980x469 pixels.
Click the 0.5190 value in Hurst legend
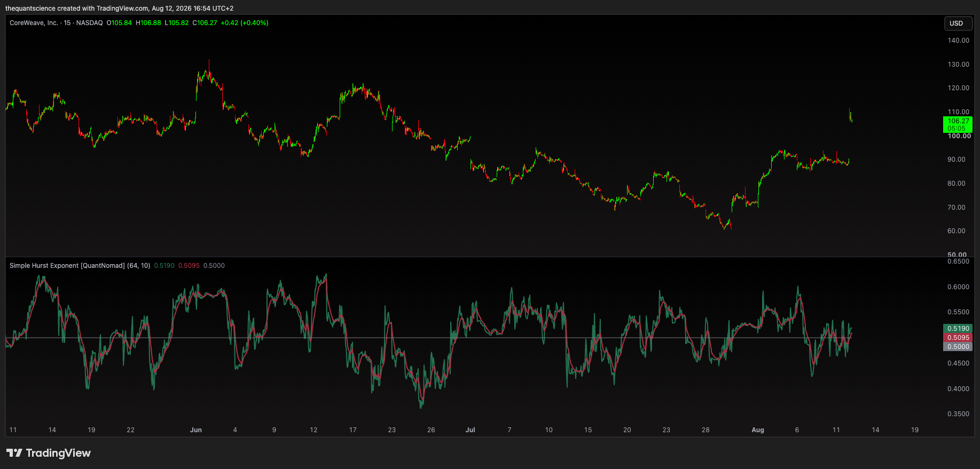(x=164, y=266)
